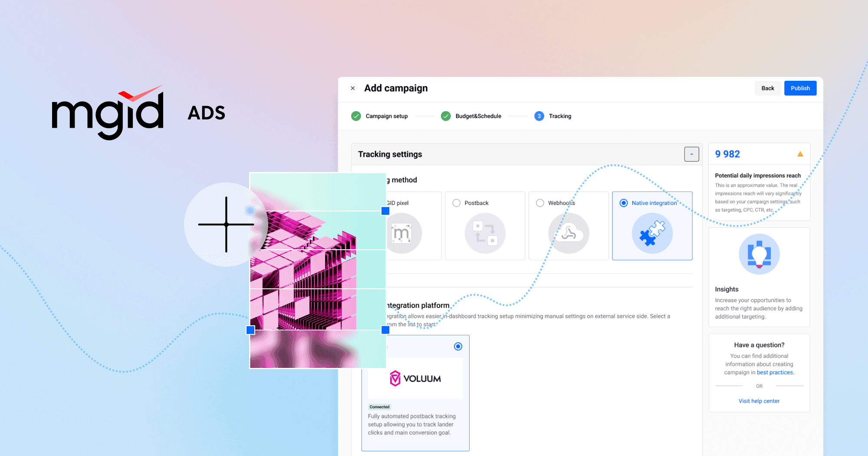Click Budget&Schedule green checkmark icon

[x=446, y=116]
